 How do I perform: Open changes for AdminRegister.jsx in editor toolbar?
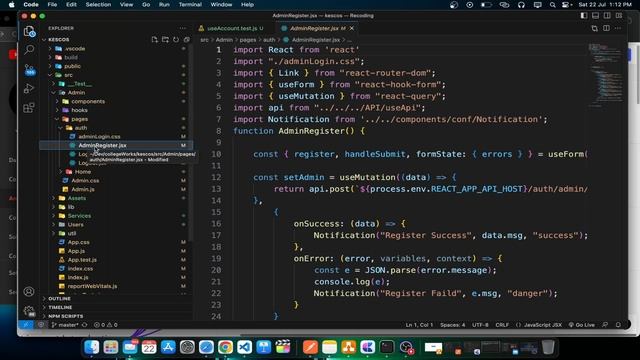pyautogui.click(x=595, y=28)
